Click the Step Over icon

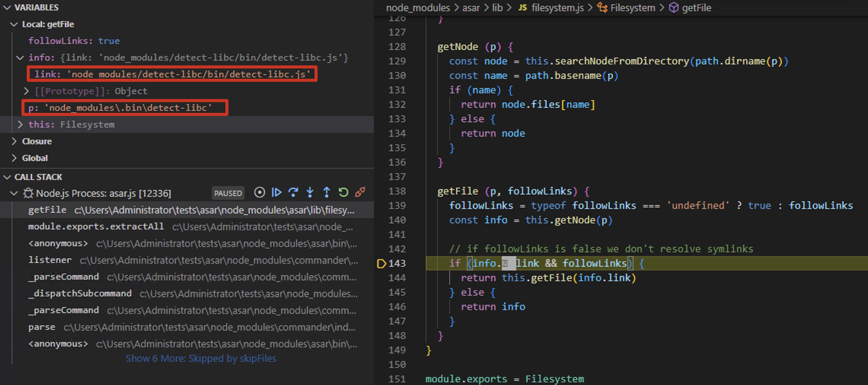click(293, 192)
